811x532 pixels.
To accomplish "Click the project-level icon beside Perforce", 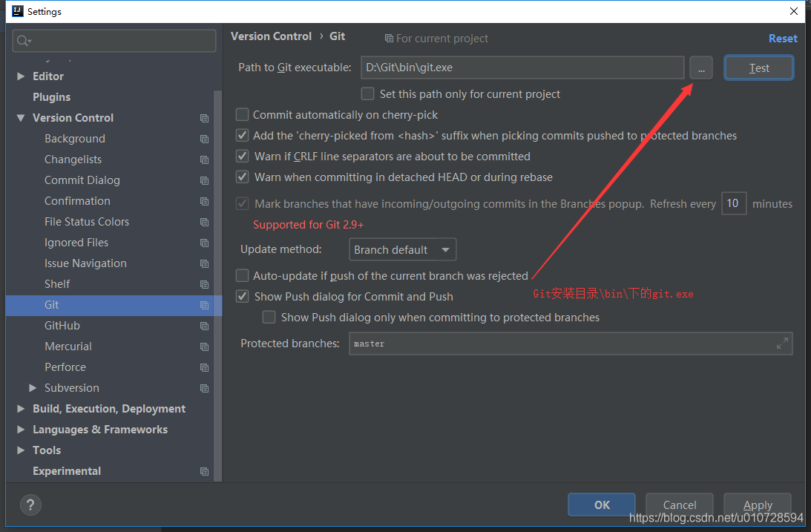I will click(204, 367).
